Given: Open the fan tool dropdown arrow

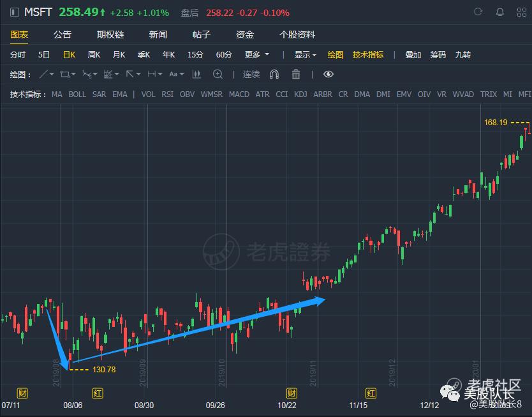Looking at the screenshot, I should [x=117, y=74].
